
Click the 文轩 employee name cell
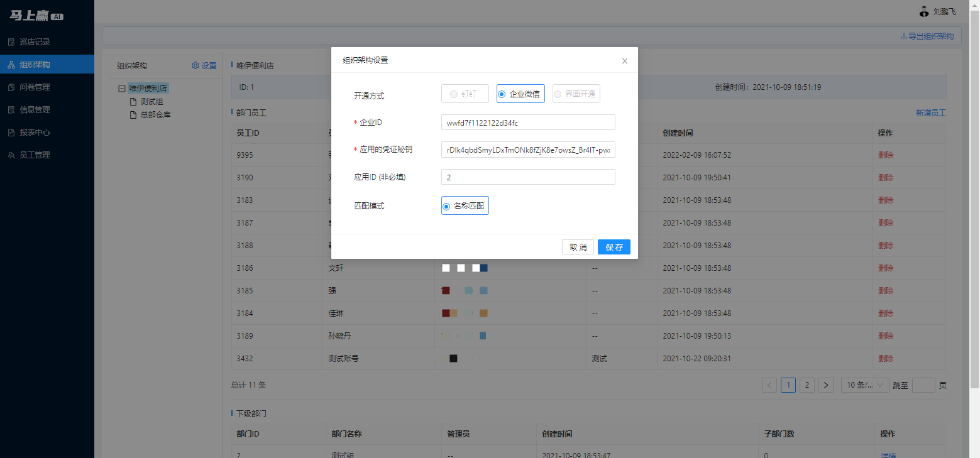[x=378, y=268]
